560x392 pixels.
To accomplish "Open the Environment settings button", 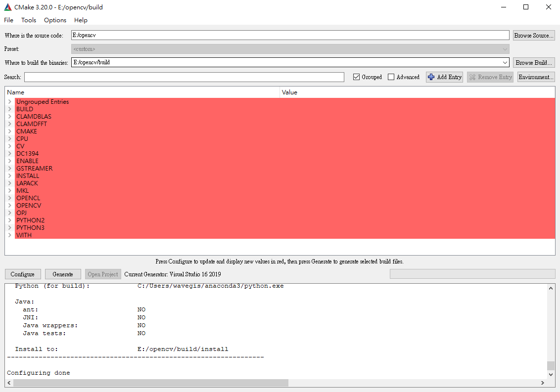I will click(x=536, y=77).
